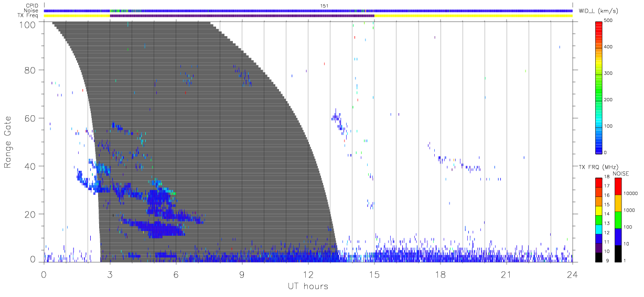The image size is (644, 297).
Task: Click the 15 label on TX FRQ legend
Action: pos(607,205)
